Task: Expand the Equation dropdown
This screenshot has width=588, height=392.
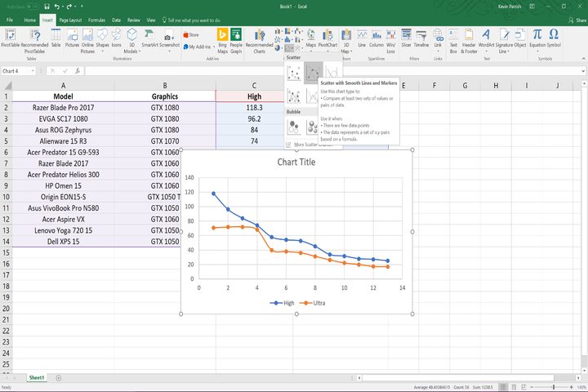Action: click(537, 51)
